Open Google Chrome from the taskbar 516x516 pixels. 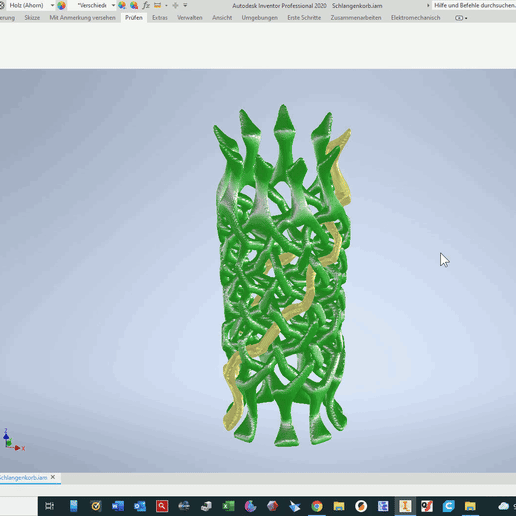(317, 506)
